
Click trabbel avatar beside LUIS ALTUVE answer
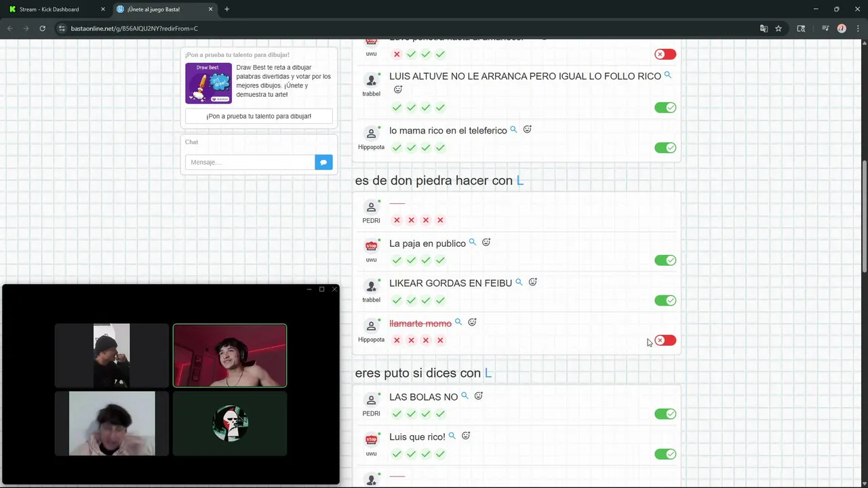coord(371,80)
